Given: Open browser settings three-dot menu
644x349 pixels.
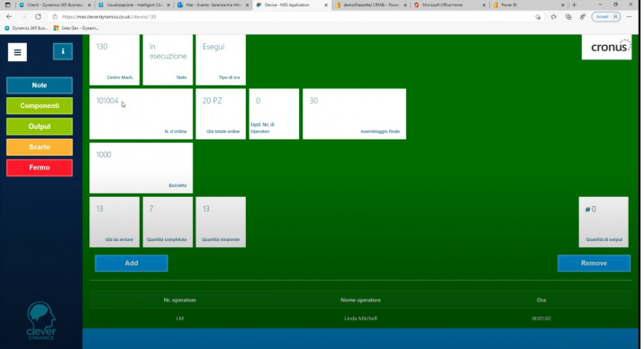Looking at the screenshot, I should tap(630, 17).
